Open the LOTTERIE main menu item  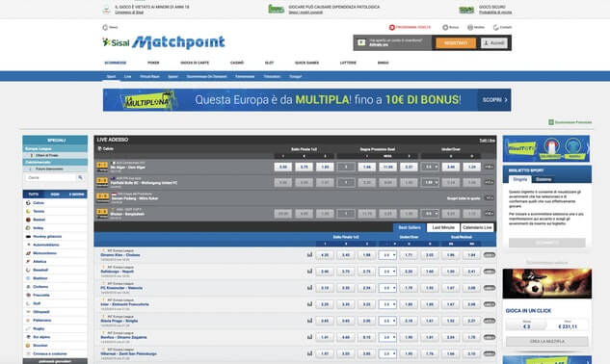click(x=348, y=63)
